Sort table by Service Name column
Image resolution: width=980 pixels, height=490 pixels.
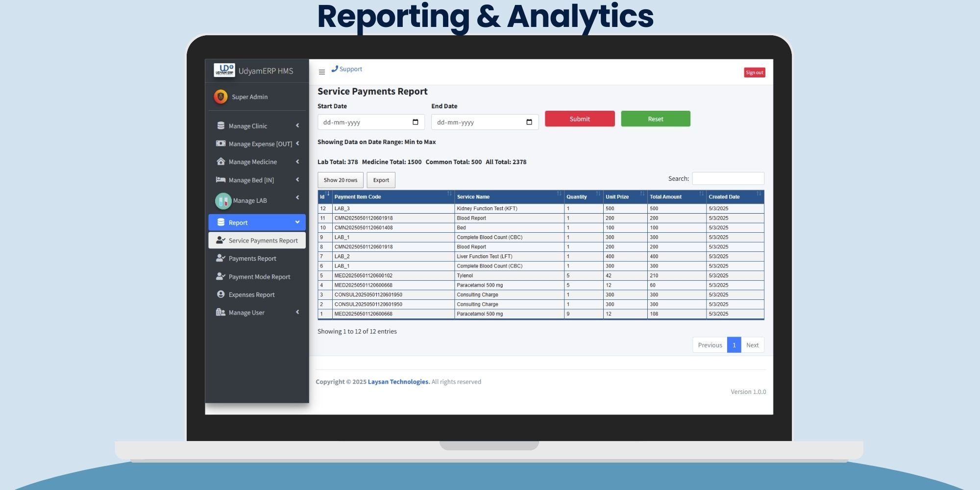coord(508,196)
